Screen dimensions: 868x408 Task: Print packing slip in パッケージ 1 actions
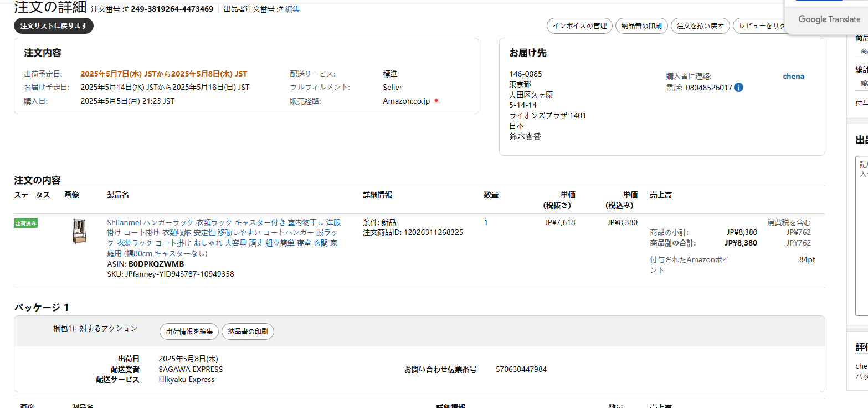pos(248,331)
